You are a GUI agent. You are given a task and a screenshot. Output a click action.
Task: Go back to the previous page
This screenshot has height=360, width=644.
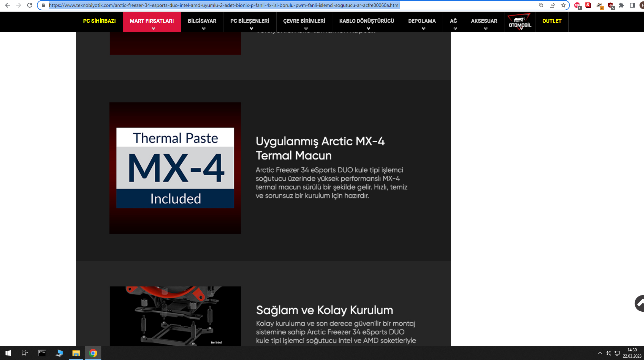point(7,5)
